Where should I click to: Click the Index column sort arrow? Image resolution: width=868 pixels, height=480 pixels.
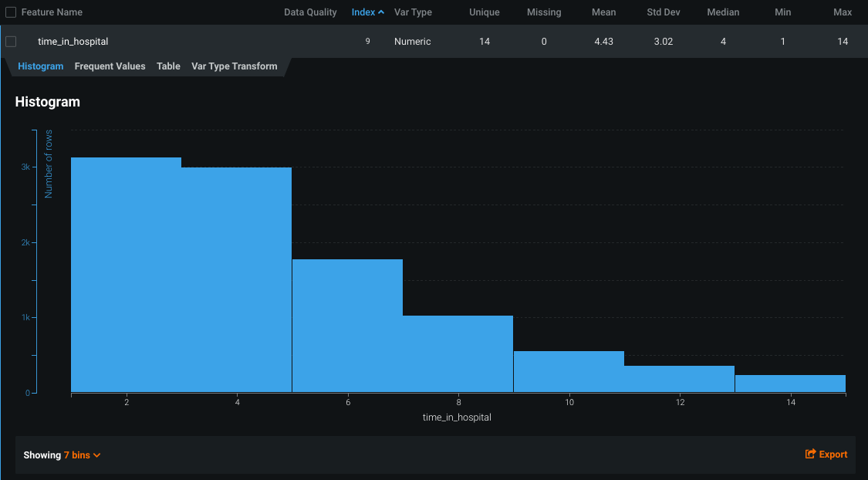[381, 12]
